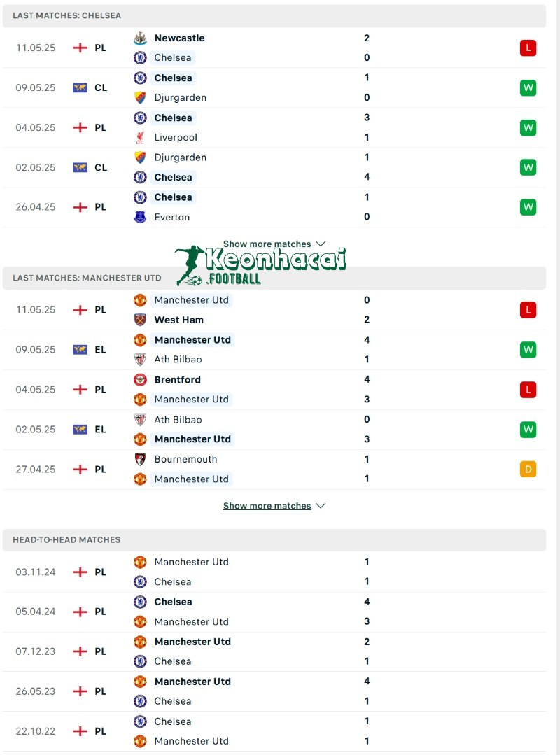560x755 pixels.
Task: Expand Manchester Utd's Show more matches section
Action: tap(267, 505)
